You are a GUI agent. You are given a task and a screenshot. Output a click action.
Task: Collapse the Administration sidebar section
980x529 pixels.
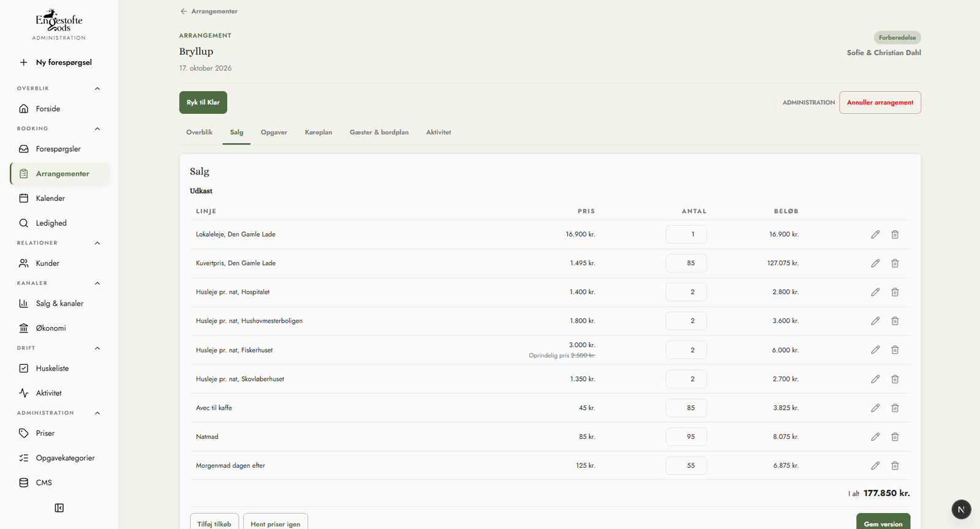click(97, 413)
